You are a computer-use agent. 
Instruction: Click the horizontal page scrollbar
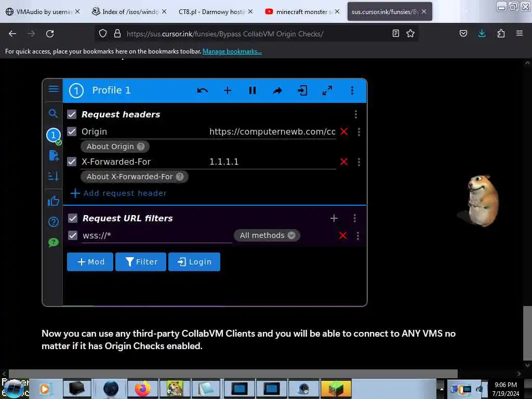[233, 374]
